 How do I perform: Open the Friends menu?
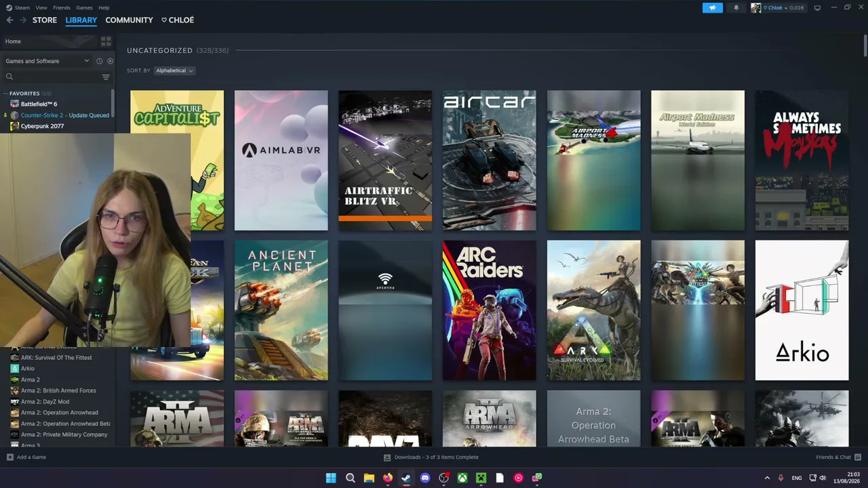62,8
